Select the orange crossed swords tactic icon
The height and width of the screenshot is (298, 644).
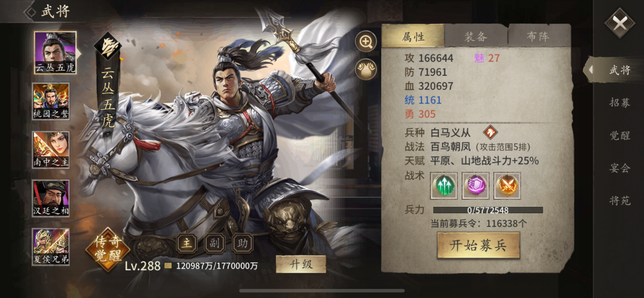(x=507, y=186)
